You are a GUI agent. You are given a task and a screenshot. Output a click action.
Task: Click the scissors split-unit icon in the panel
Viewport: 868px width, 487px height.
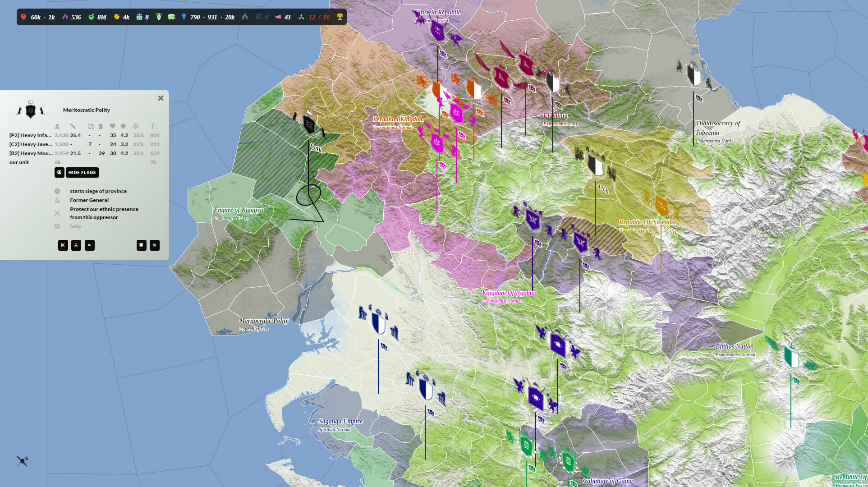click(63, 245)
